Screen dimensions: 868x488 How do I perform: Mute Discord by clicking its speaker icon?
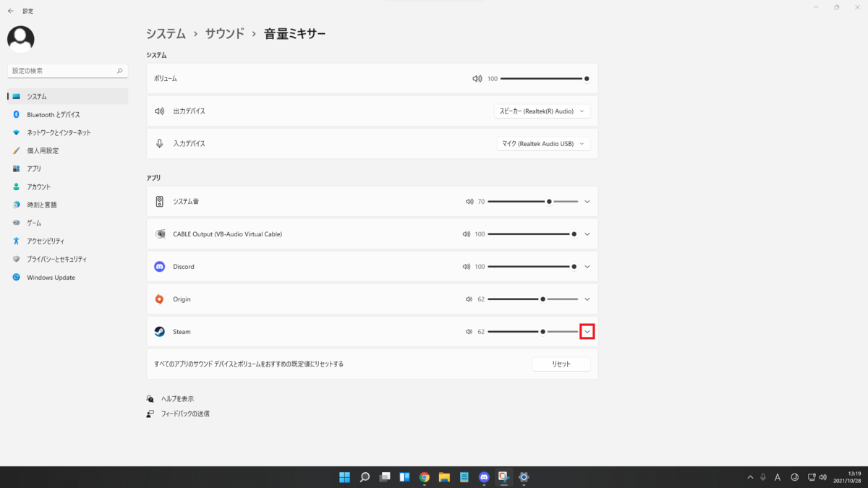pos(469,266)
